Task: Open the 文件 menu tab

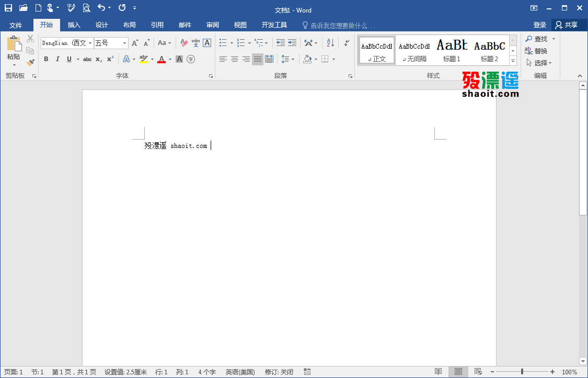Action: click(x=16, y=25)
